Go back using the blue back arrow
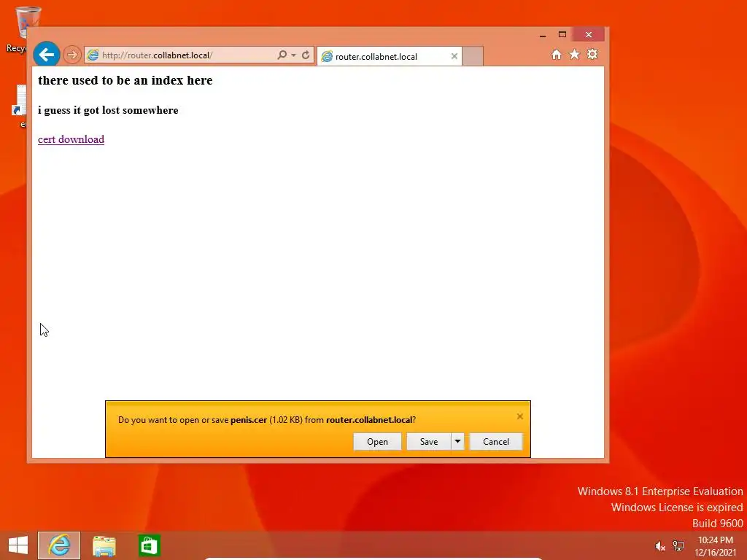Screen dimensions: 747x560 pyautogui.click(x=47, y=55)
